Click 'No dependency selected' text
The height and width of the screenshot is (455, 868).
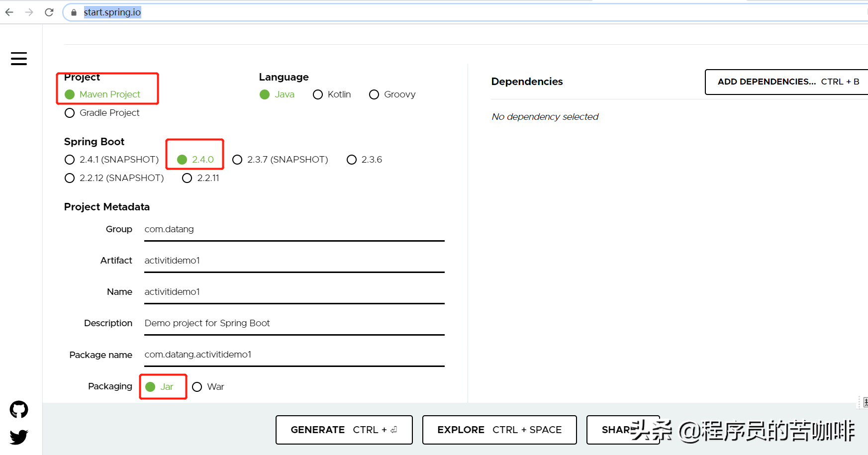tap(545, 117)
